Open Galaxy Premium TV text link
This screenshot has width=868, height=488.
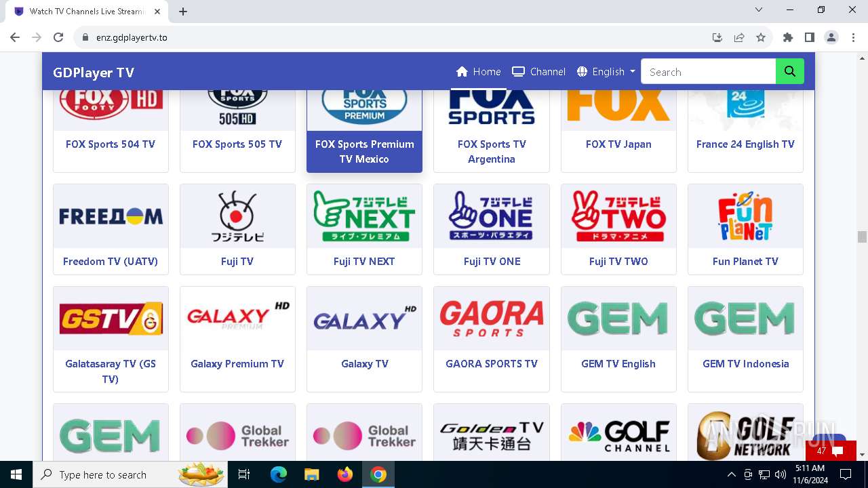tap(237, 364)
